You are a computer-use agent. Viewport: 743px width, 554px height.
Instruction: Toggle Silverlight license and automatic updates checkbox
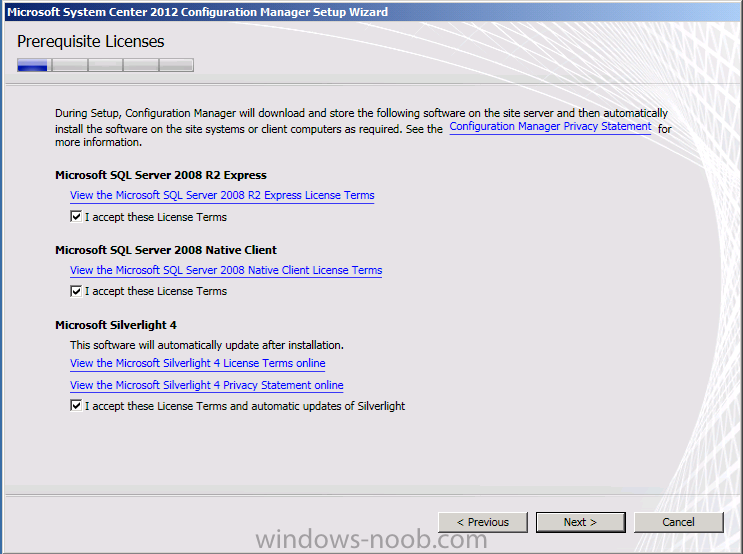76,406
